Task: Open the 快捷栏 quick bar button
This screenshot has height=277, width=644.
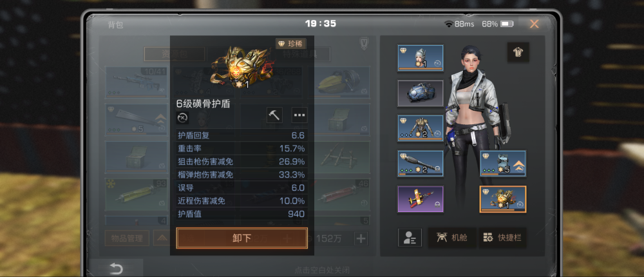Action: coord(503,238)
